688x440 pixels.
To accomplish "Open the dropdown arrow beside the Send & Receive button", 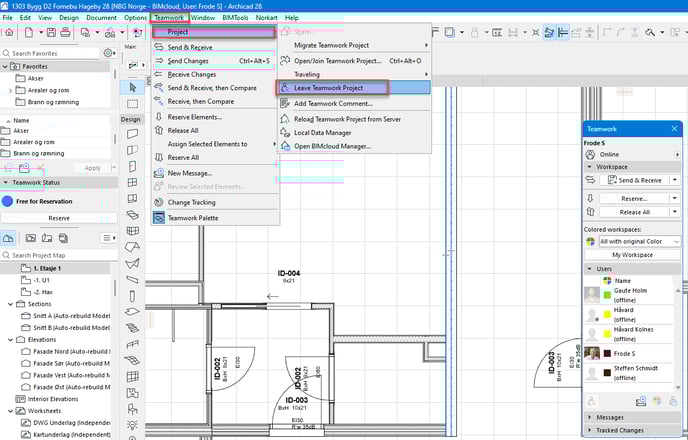I will coord(675,180).
